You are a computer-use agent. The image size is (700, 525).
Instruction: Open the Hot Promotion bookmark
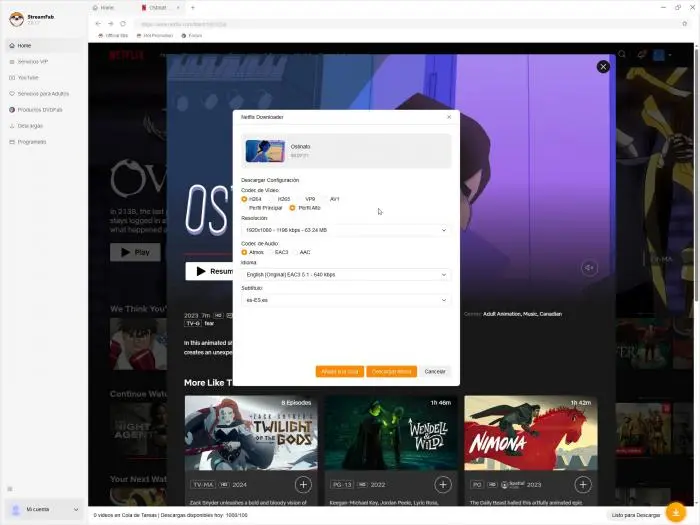click(155, 35)
